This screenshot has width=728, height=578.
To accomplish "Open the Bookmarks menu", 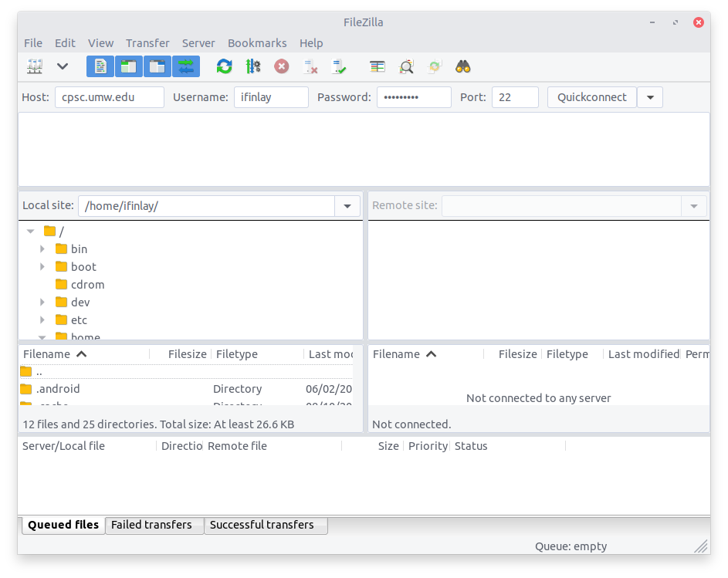I will (257, 43).
